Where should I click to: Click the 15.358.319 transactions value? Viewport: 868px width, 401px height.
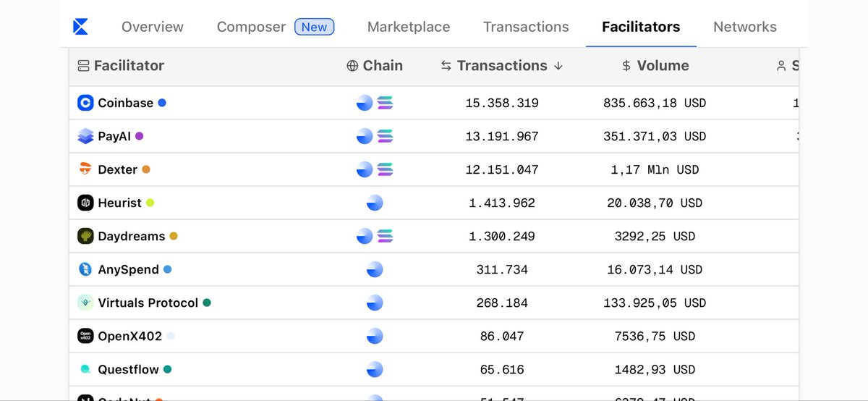502,103
